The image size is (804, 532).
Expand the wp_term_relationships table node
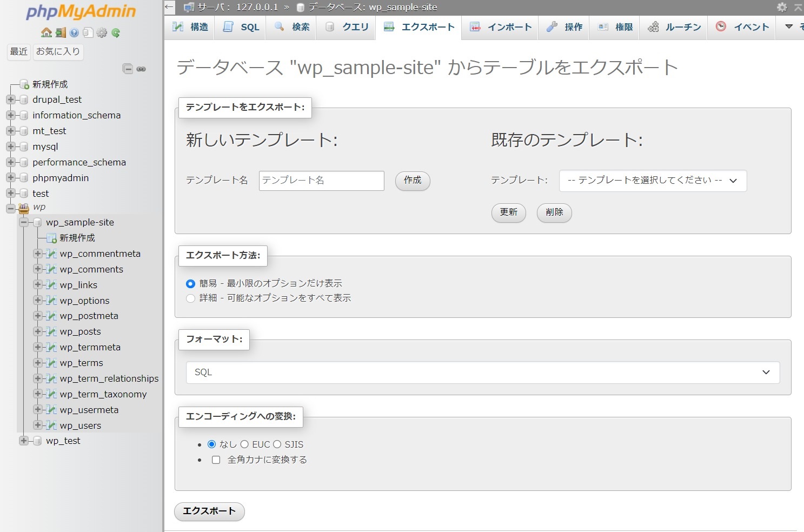(38, 378)
